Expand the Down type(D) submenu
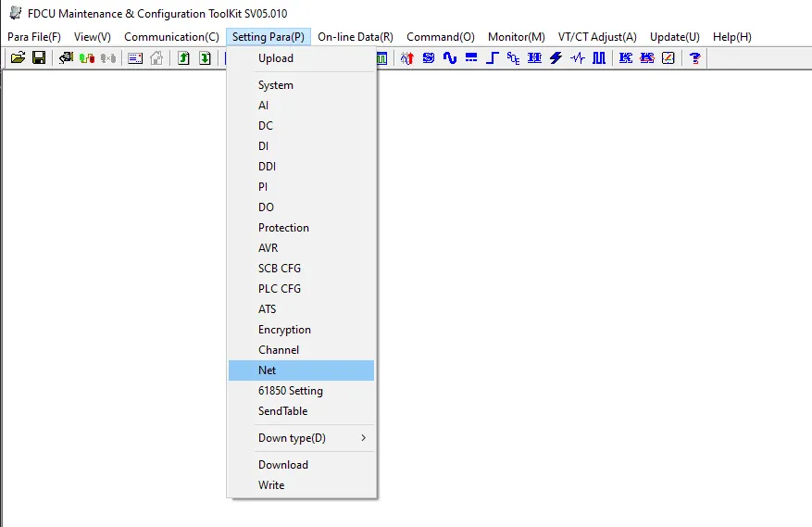This screenshot has height=527, width=812. click(x=302, y=438)
